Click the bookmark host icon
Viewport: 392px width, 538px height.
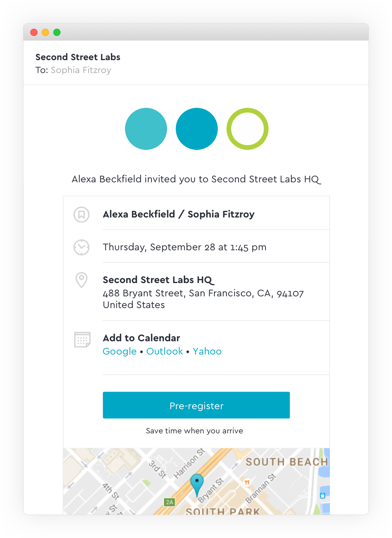(x=82, y=214)
